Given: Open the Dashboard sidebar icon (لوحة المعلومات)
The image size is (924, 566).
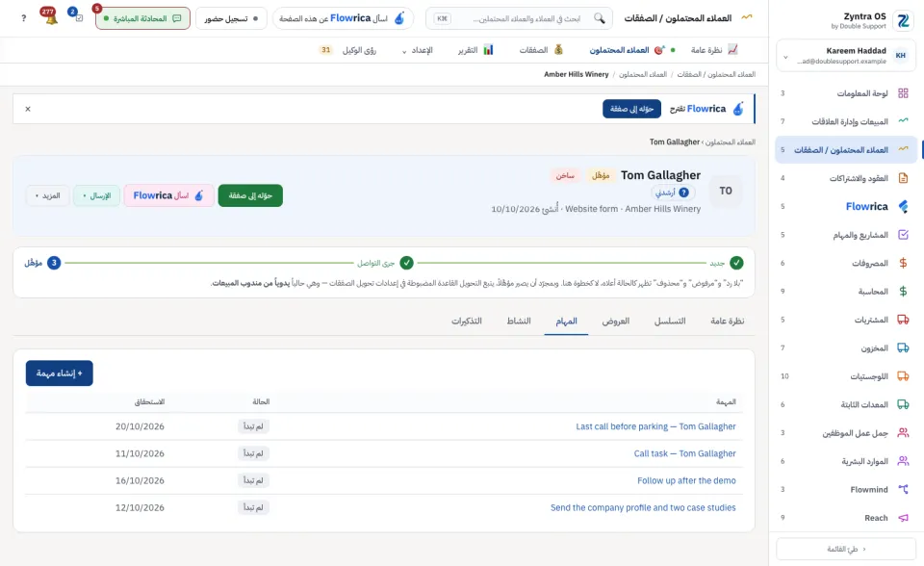Looking at the screenshot, I should (903, 93).
